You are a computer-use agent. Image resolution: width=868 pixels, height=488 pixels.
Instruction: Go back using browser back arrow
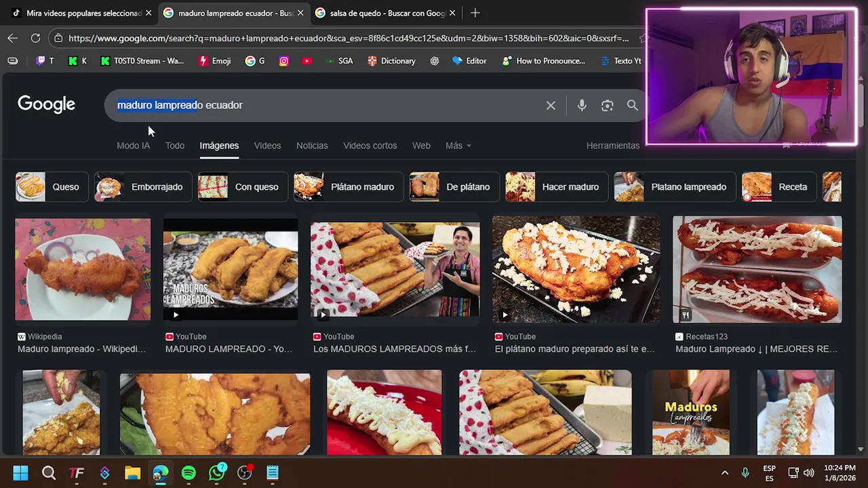tap(12, 38)
